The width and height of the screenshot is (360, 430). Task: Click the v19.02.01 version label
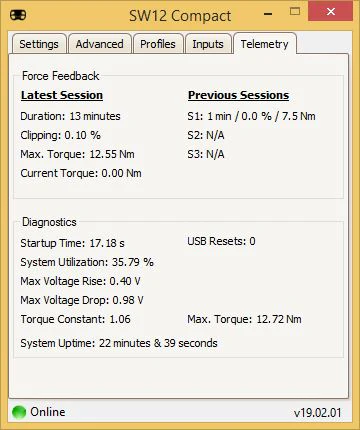coord(318,413)
